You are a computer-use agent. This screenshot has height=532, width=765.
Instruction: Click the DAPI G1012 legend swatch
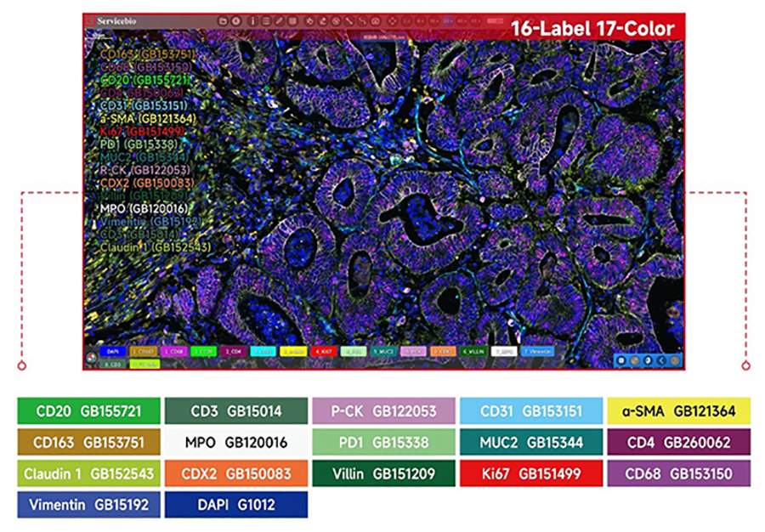coord(235,505)
